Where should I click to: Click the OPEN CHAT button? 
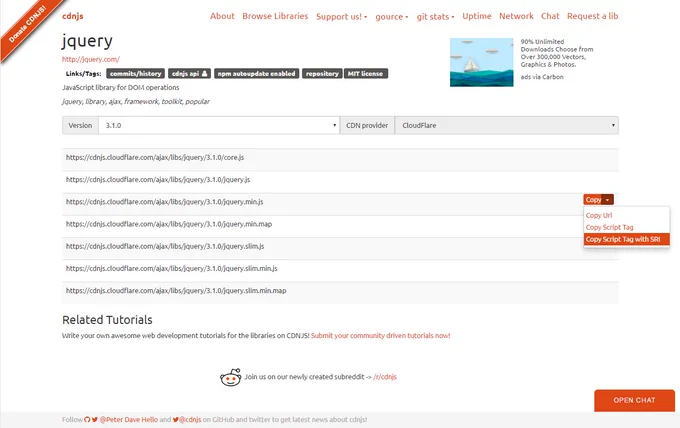pyautogui.click(x=634, y=400)
